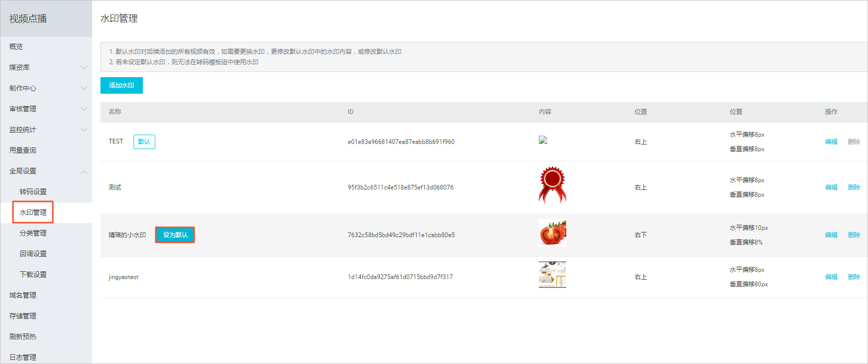Click the tomato watermark thumbnail
Viewport: 868px width, 364px height.
point(552,232)
